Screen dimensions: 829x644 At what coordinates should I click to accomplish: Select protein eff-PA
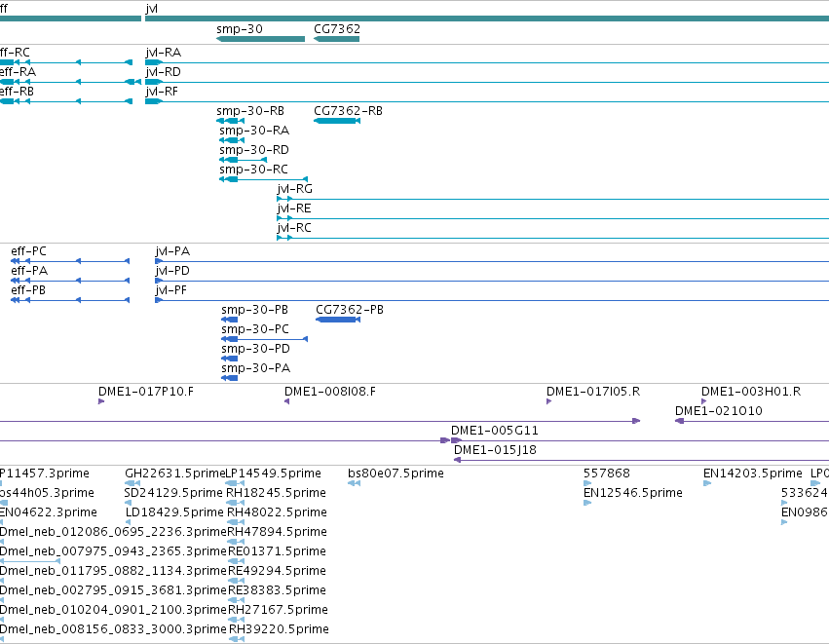pyautogui.click(x=70, y=281)
